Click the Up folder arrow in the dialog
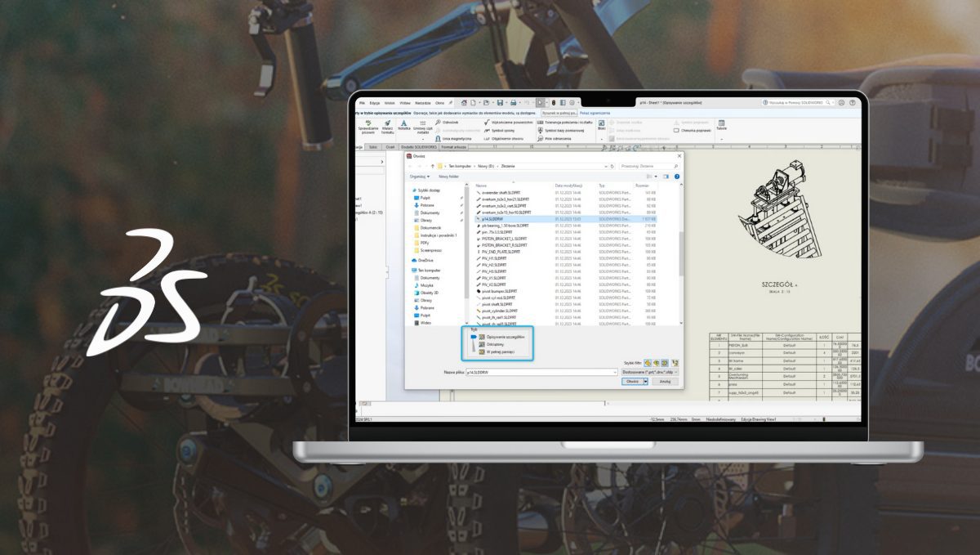 coord(432,166)
